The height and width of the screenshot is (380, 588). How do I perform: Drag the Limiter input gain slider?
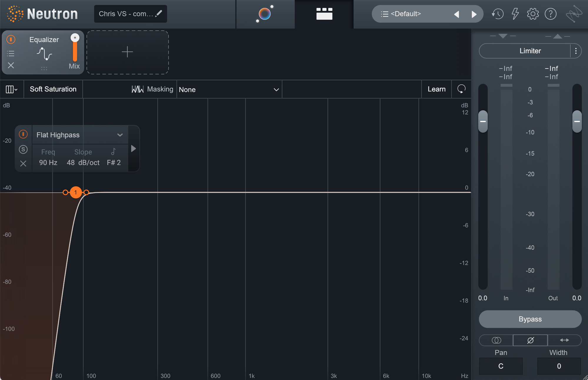(x=483, y=122)
